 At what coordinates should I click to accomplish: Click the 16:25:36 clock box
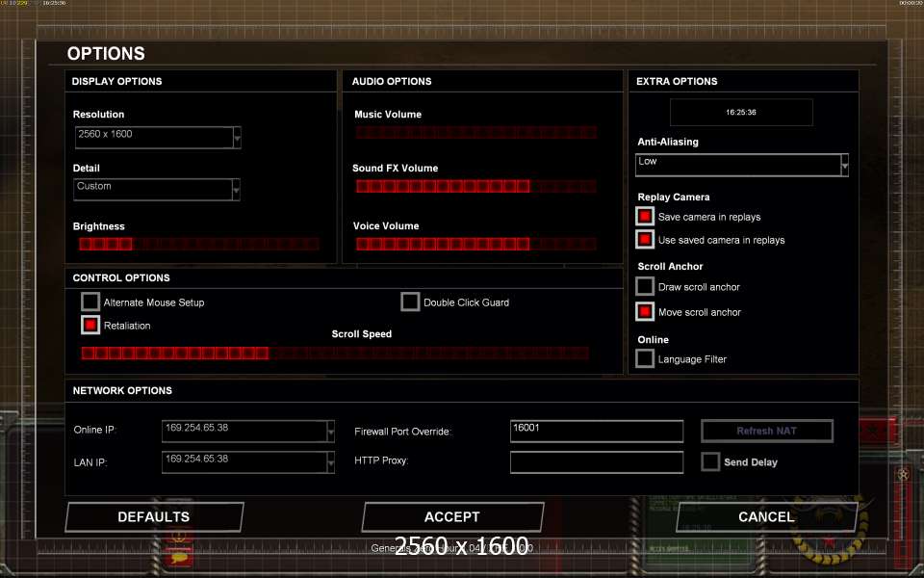(x=741, y=112)
